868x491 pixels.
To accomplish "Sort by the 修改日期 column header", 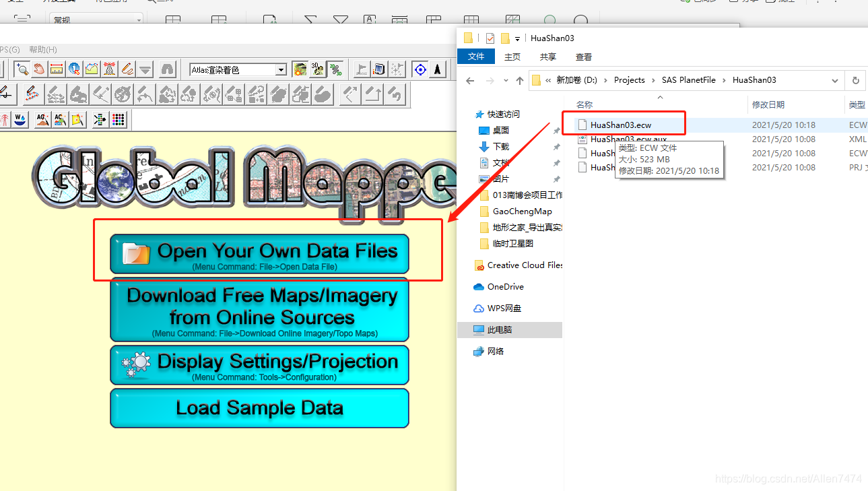I will point(768,105).
